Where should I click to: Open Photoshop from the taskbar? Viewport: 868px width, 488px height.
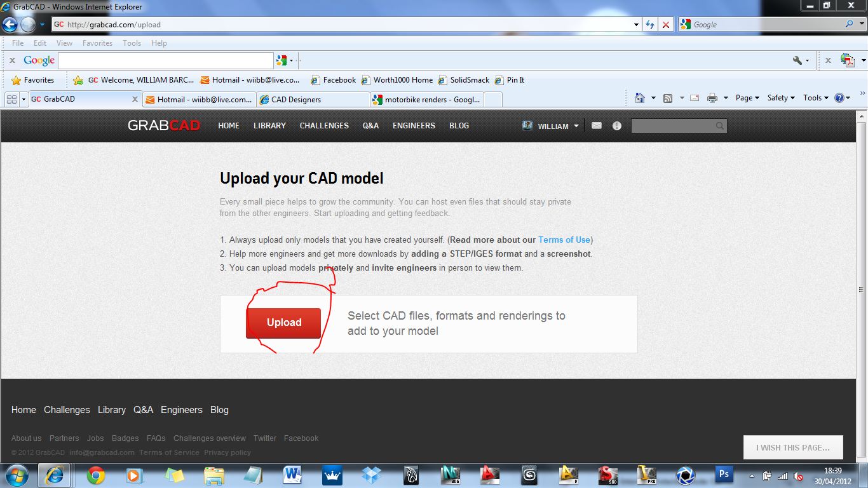click(724, 475)
